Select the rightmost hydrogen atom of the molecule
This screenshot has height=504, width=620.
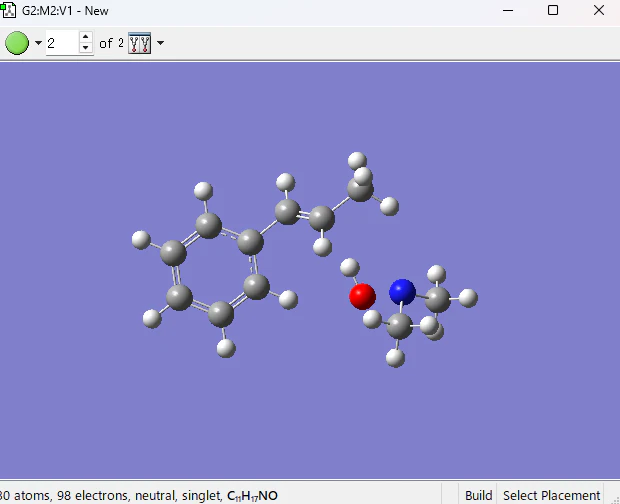[468, 298]
